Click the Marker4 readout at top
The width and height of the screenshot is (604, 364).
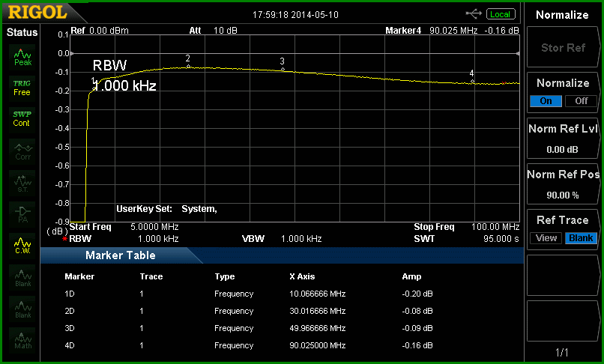[x=452, y=31]
